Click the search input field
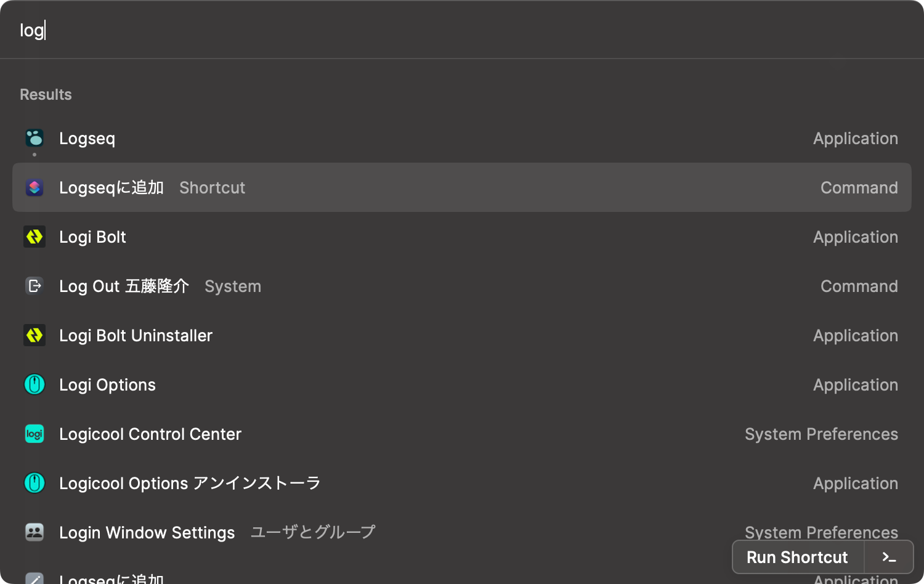The image size is (924, 584). coord(246,30)
